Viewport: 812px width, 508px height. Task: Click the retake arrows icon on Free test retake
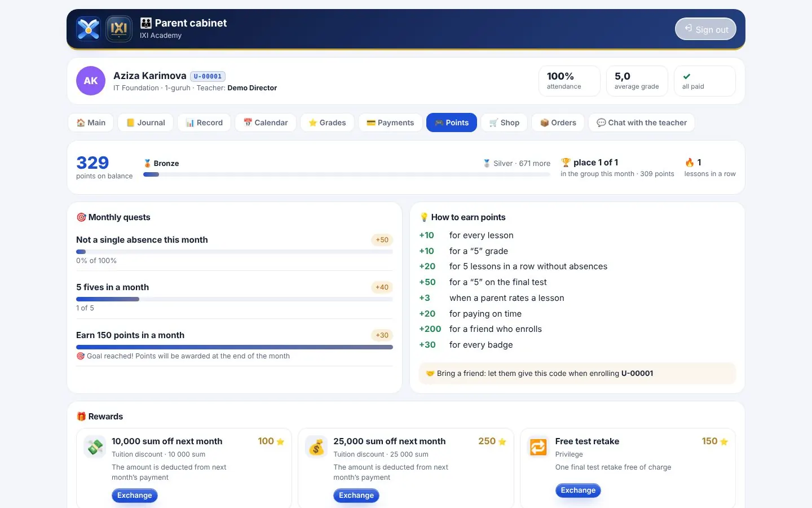pyautogui.click(x=538, y=447)
